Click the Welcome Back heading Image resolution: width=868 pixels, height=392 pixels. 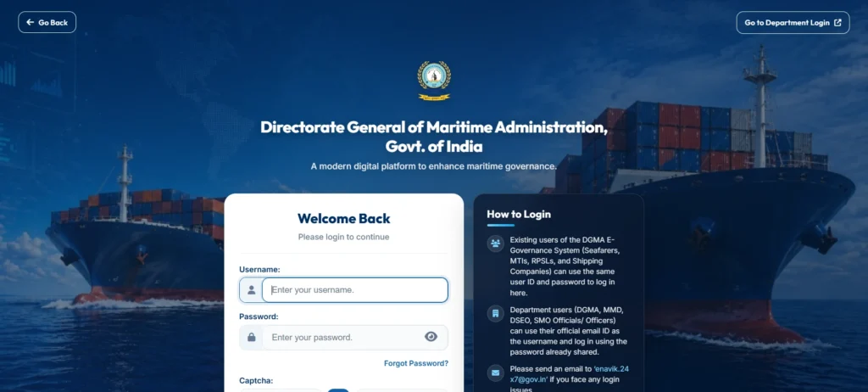pyautogui.click(x=344, y=218)
